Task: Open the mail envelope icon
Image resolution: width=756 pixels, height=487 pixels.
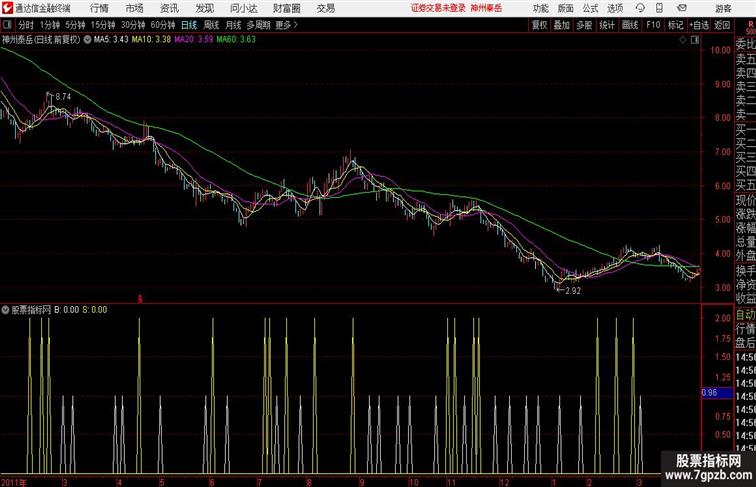Action: tap(682, 8)
